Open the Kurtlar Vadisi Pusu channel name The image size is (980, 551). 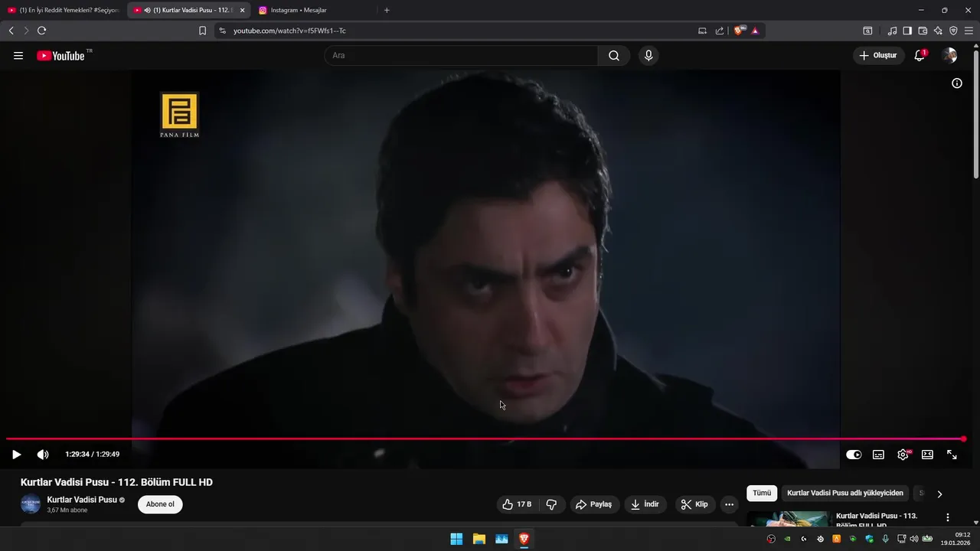pyautogui.click(x=82, y=500)
